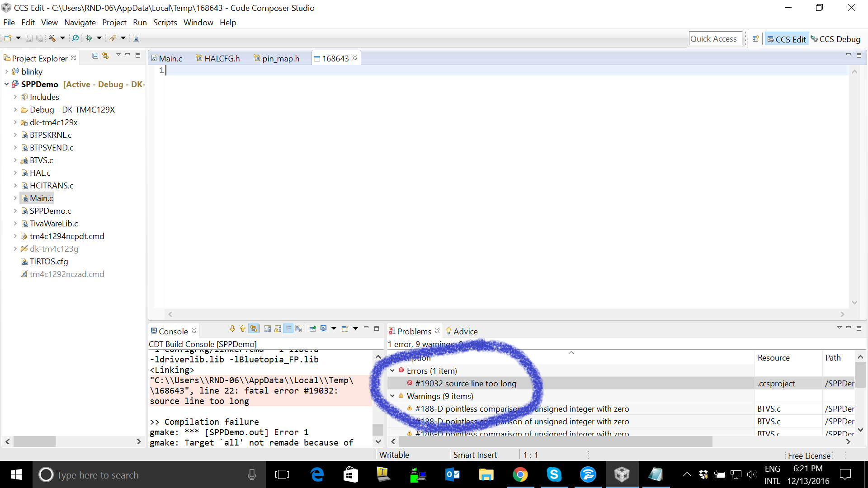Toggle Console scroll lock icon
This screenshot has width=868, height=488.
click(278, 328)
